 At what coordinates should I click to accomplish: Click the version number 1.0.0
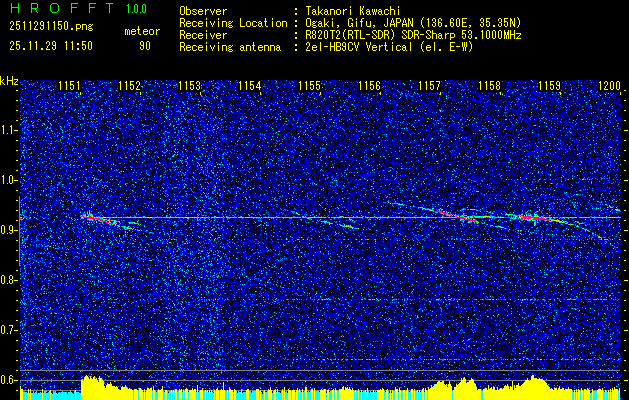[136, 9]
